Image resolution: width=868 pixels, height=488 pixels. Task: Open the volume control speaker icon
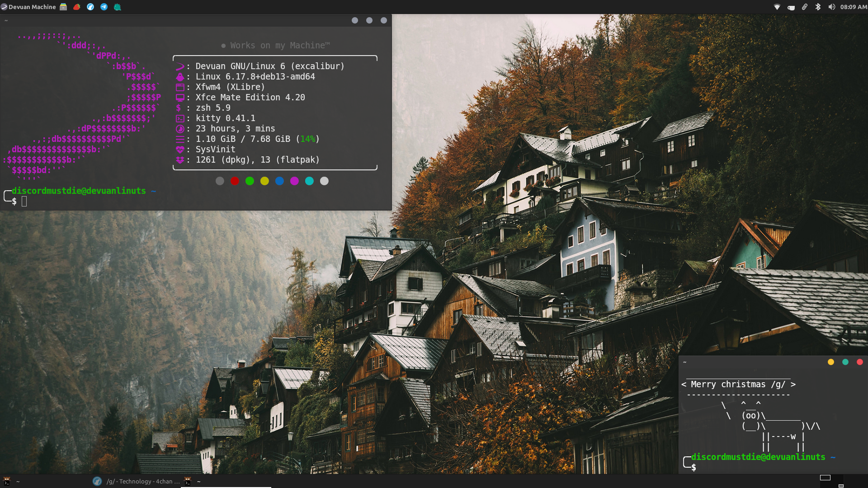831,7
